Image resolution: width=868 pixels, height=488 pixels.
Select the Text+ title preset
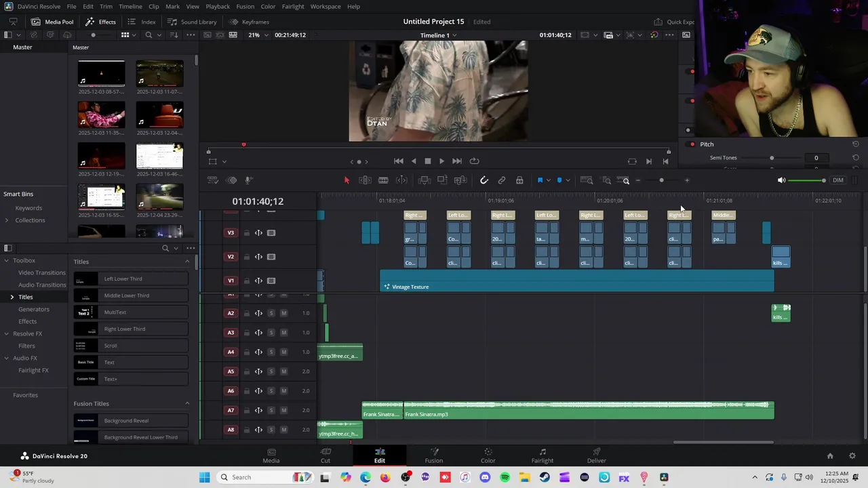point(131,379)
